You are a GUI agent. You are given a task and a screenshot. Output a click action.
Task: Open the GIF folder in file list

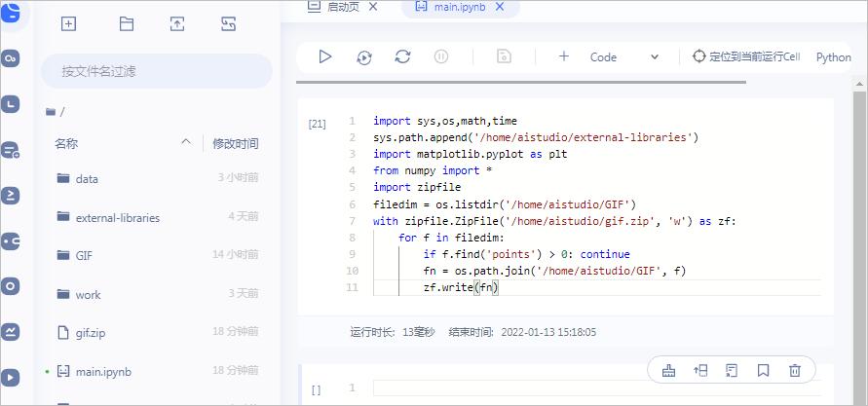click(x=84, y=255)
